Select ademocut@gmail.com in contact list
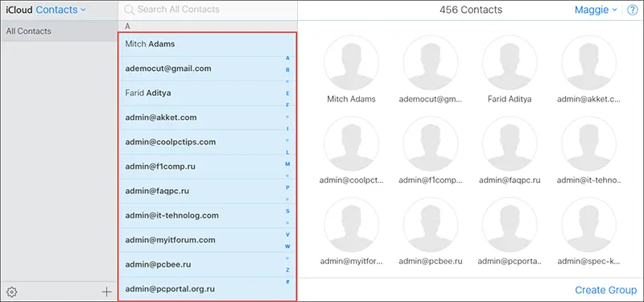 [x=207, y=68]
